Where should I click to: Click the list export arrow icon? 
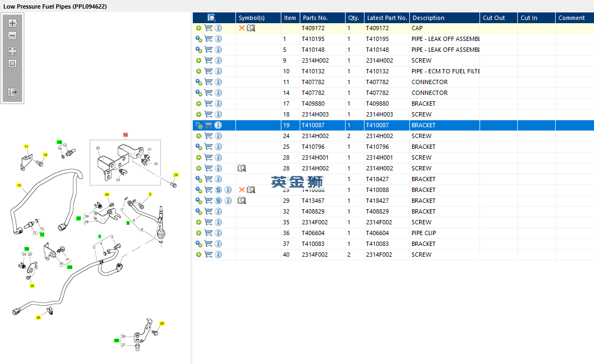12,92
